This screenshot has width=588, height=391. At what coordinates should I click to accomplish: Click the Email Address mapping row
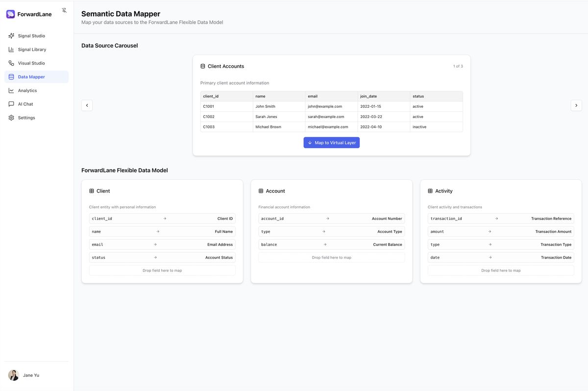tap(162, 244)
